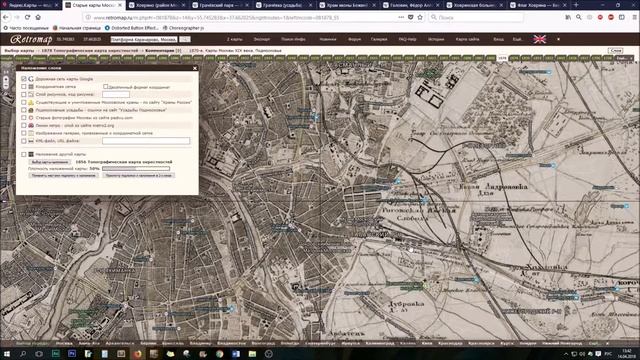Enable overlay of another map checkbox
Screen dimensions: 640x360
coord(24,154)
